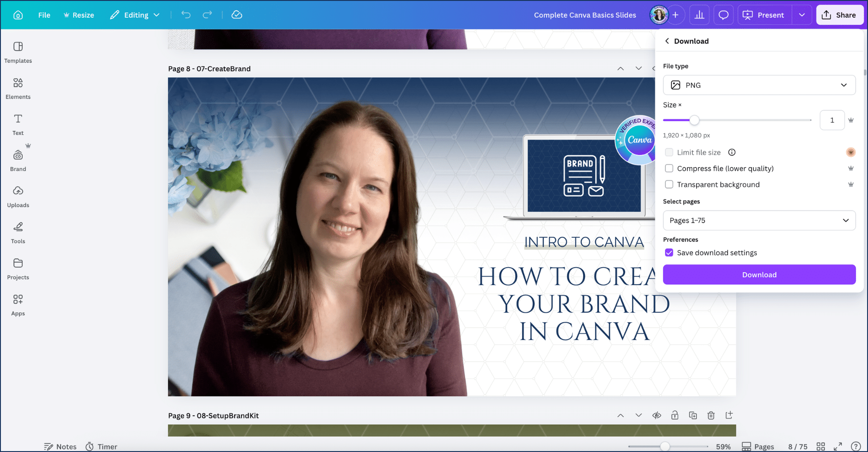Image resolution: width=868 pixels, height=452 pixels.
Task: Open the Uploads panel
Action: tap(18, 197)
